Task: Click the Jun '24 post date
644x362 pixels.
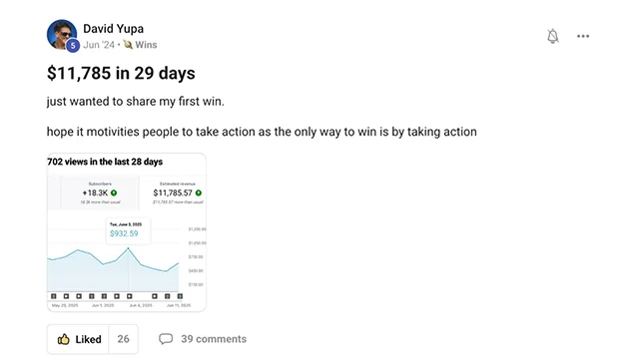Action: click(99, 45)
